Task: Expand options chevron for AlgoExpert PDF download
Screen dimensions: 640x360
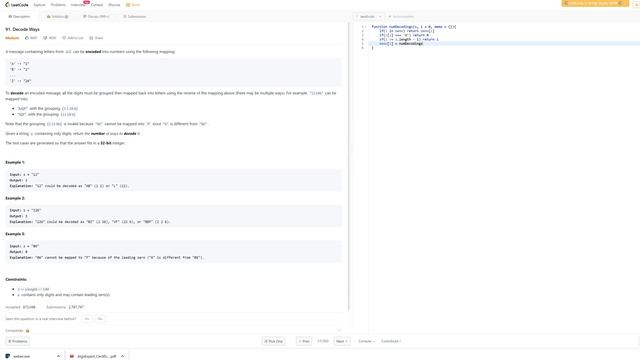Action: coord(122,356)
